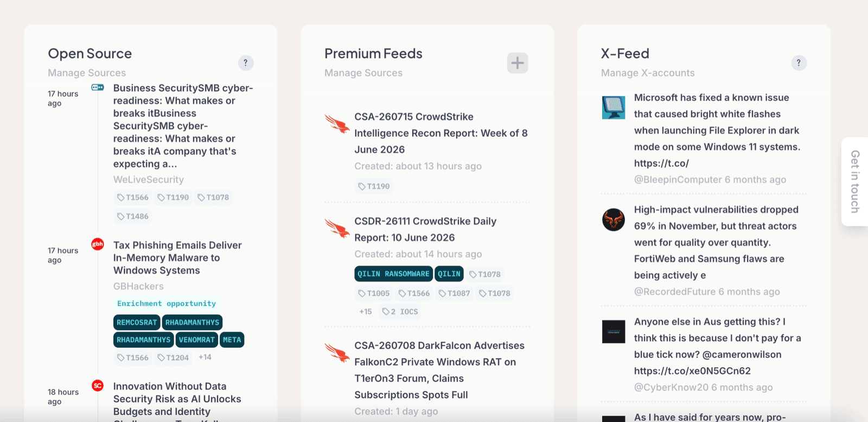Image resolution: width=868 pixels, height=422 pixels.
Task: Open the High-impact vulnerabilities dropped 69% post
Action: [716, 242]
